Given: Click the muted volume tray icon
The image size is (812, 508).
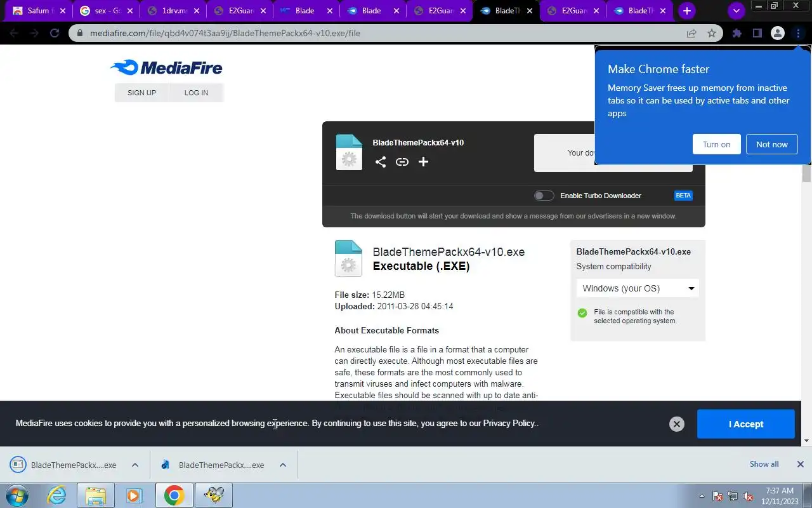Looking at the screenshot, I should pos(748,496).
